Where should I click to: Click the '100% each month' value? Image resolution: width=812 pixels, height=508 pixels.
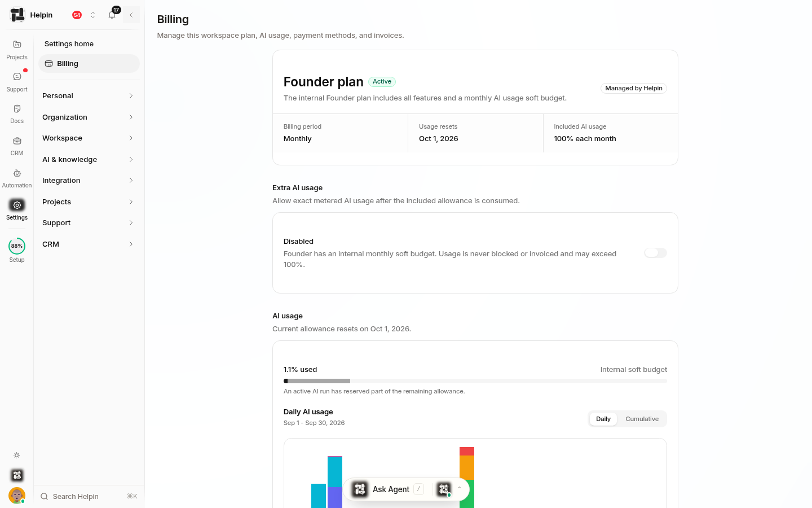point(585,139)
